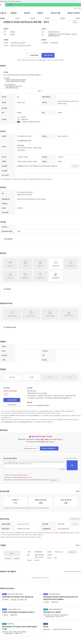Switch to the 전형방법 tab
The width and height of the screenshot is (81, 644).
coord(63,18)
